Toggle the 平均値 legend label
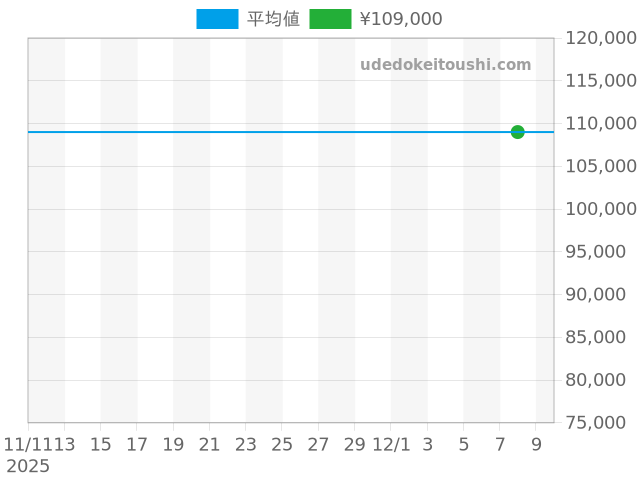The height and width of the screenshot is (480, 640). point(273,19)
